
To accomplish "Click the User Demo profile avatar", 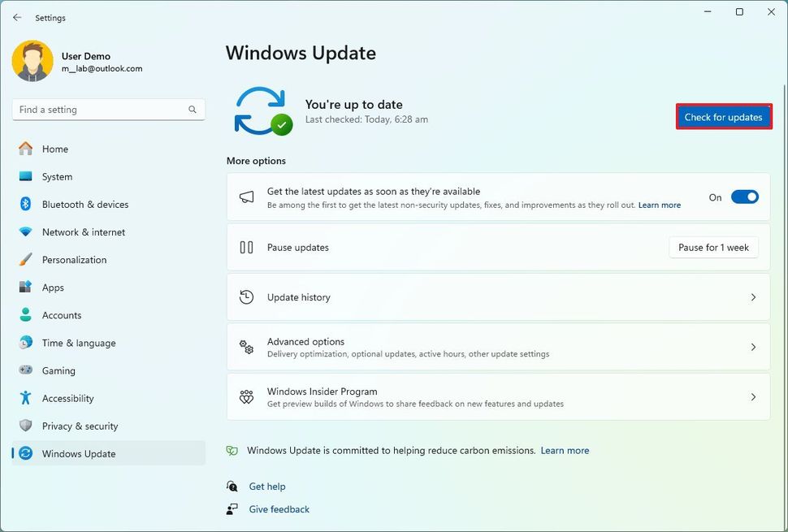I will tap(32, 60).
